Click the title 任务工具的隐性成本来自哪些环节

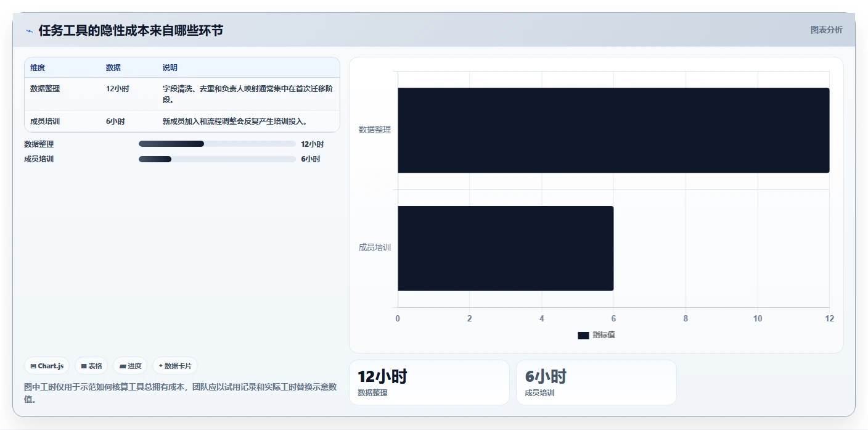click(131, 31)
